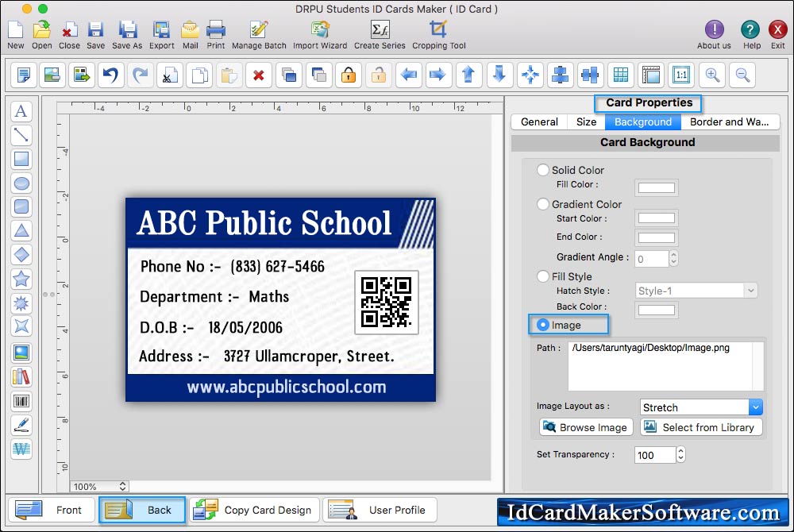The height and width of the screenshot is (532, 794).
Task: Toggle grid display with the grid icon
Action: coord(621,75)
